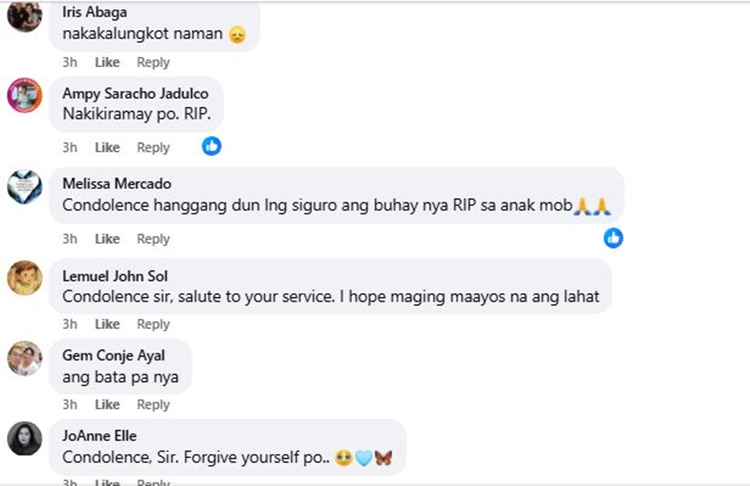This screenshot has width=750, height=486.
Task: Reply to Ampy Saracho Jadulco's comment
Action: (153, 147)
